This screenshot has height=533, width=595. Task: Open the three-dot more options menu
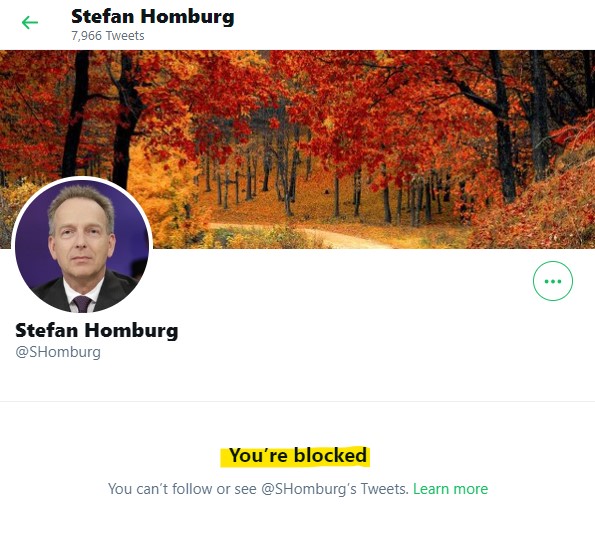click(552, 281)
